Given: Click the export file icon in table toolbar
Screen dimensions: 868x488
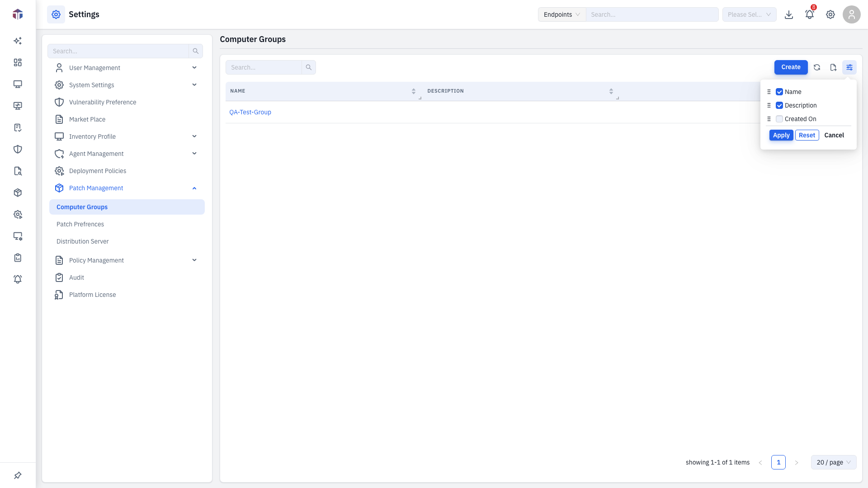Looking at the screenshot, I should [x=833, y=67].
